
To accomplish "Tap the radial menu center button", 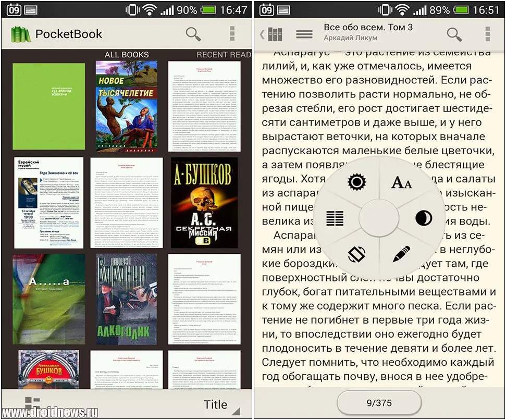I will tap(379, 218).
